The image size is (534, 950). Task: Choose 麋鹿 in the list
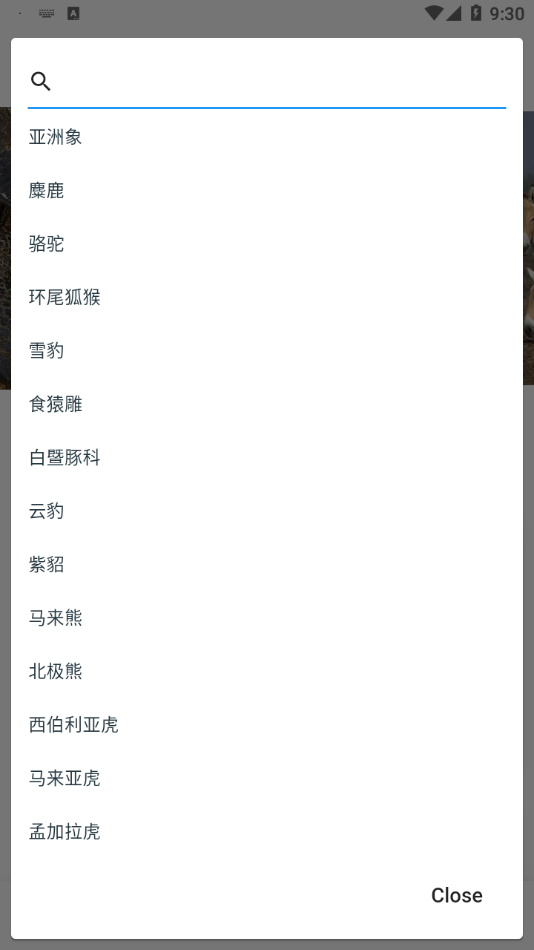tap(267, 190)
